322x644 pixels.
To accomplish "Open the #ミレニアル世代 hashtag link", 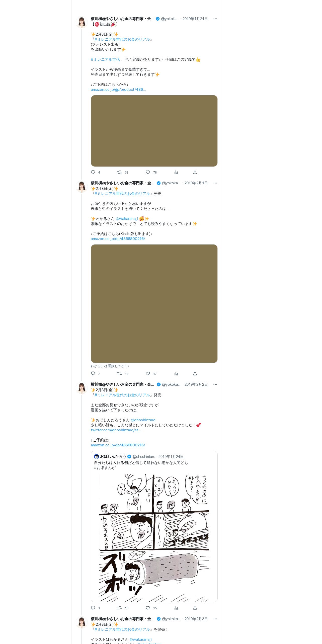I will click(x=105, y=59).
